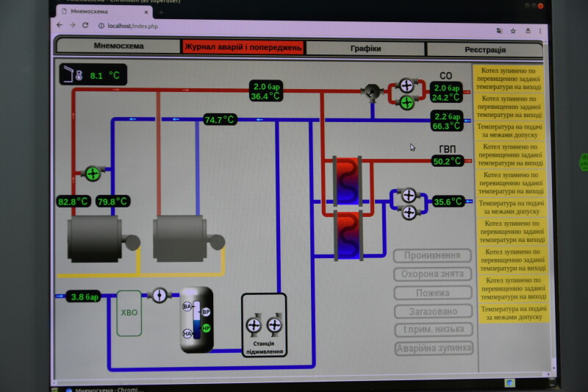Close the Мнемосхема browser tab

(x=146, y=13)
